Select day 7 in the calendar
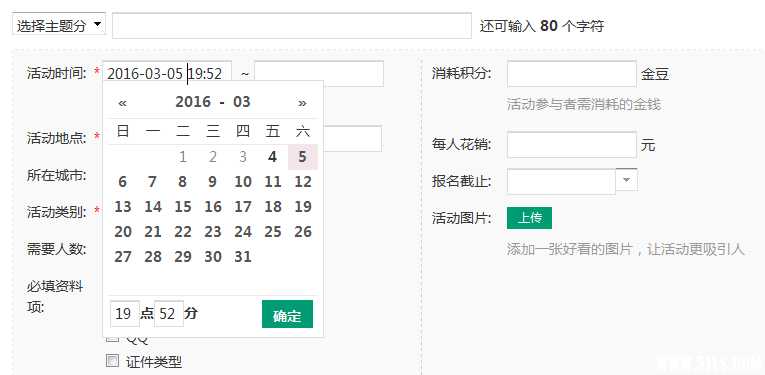The image size is (765, 375). [x=153, y=182]
